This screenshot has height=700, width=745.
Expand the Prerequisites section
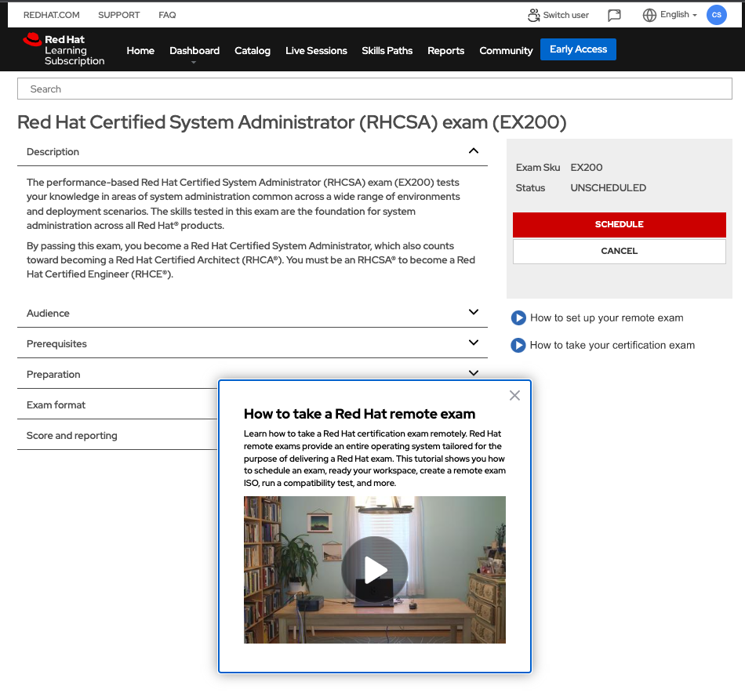pyautogui.click(x=473, y=343)
